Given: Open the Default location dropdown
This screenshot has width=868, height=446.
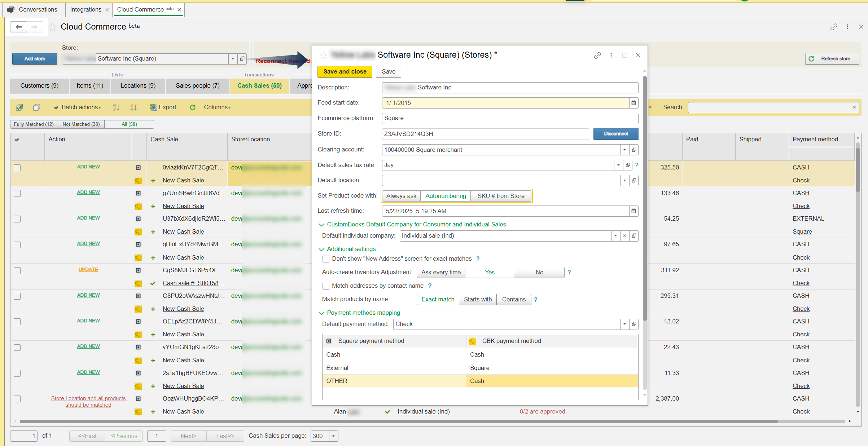Looking at the screenshot, I should tap(624, 180).
